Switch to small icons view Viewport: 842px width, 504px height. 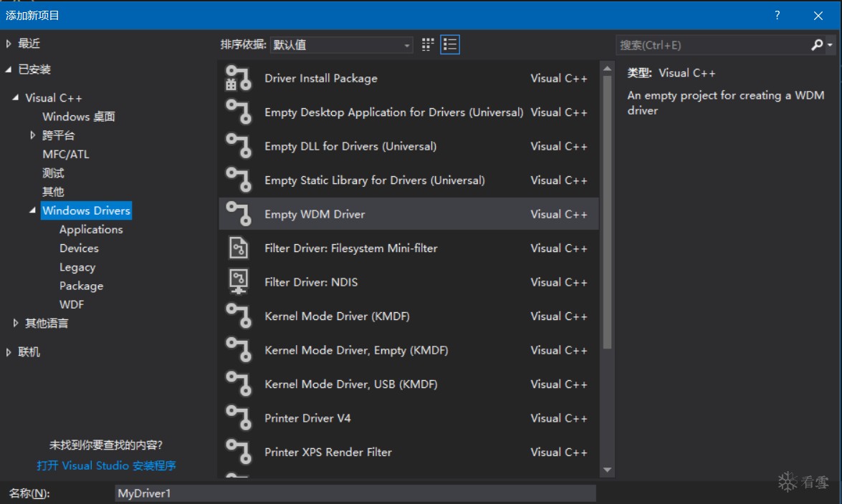[x=428, y=45]
